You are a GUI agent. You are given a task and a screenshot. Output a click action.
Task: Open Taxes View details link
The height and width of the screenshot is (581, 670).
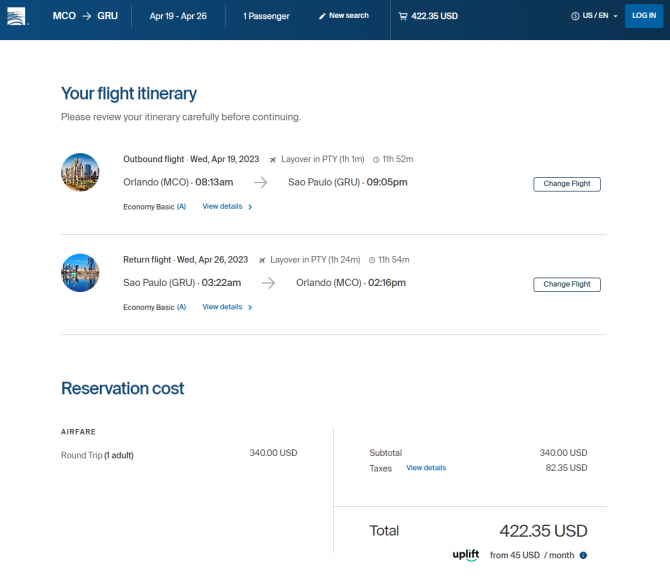coord(426,468)
